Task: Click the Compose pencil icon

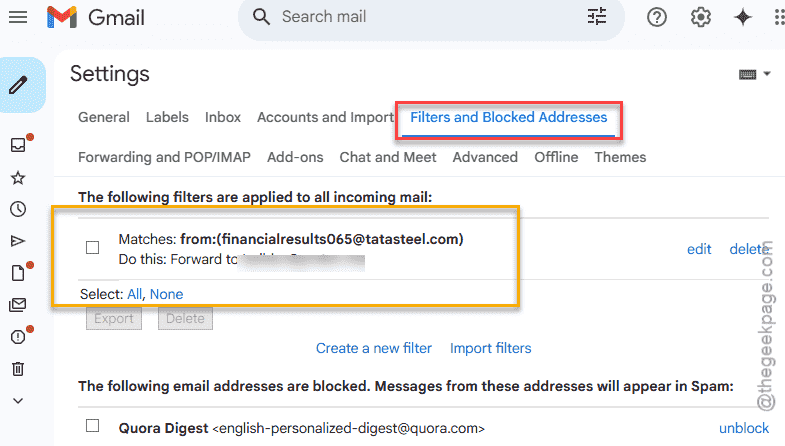Action: pyautogui.click(x=19, y=85)
